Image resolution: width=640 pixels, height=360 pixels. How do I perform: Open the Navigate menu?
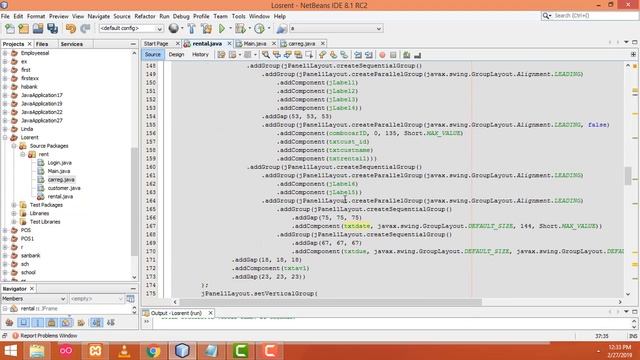point(99,16)
